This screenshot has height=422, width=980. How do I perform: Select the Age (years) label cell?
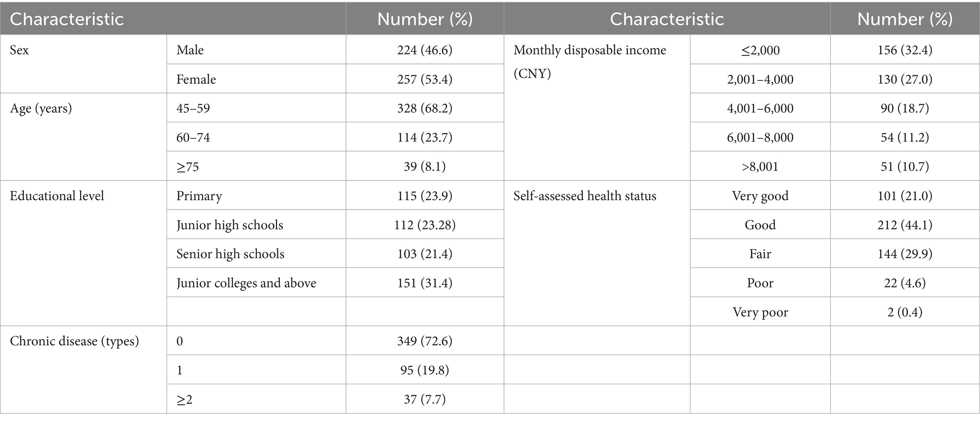[41, 108]
